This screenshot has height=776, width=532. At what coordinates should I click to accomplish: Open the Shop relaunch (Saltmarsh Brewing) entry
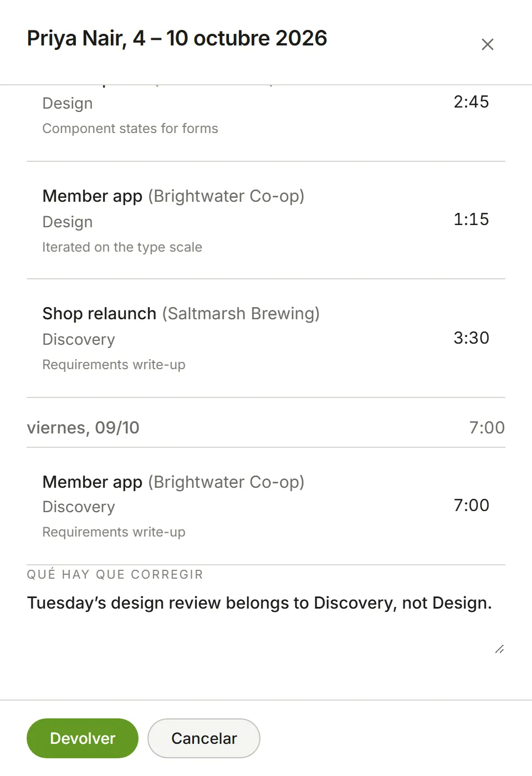[266, 339]
